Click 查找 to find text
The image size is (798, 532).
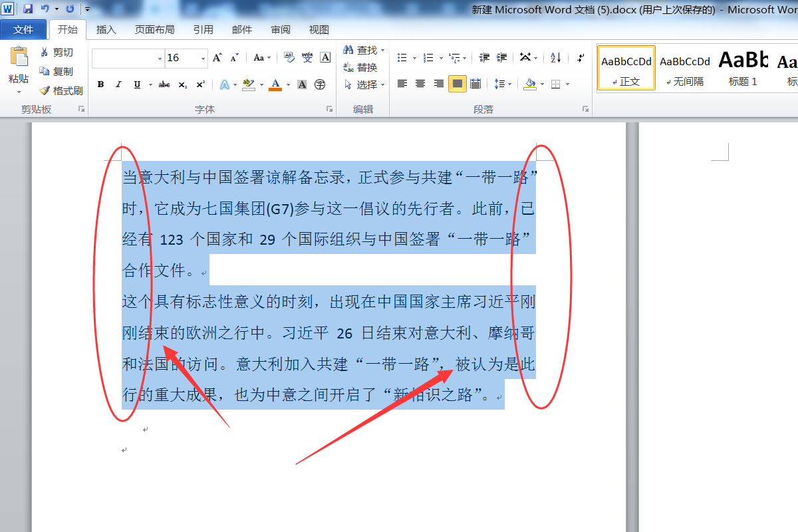tap(364, 50)
